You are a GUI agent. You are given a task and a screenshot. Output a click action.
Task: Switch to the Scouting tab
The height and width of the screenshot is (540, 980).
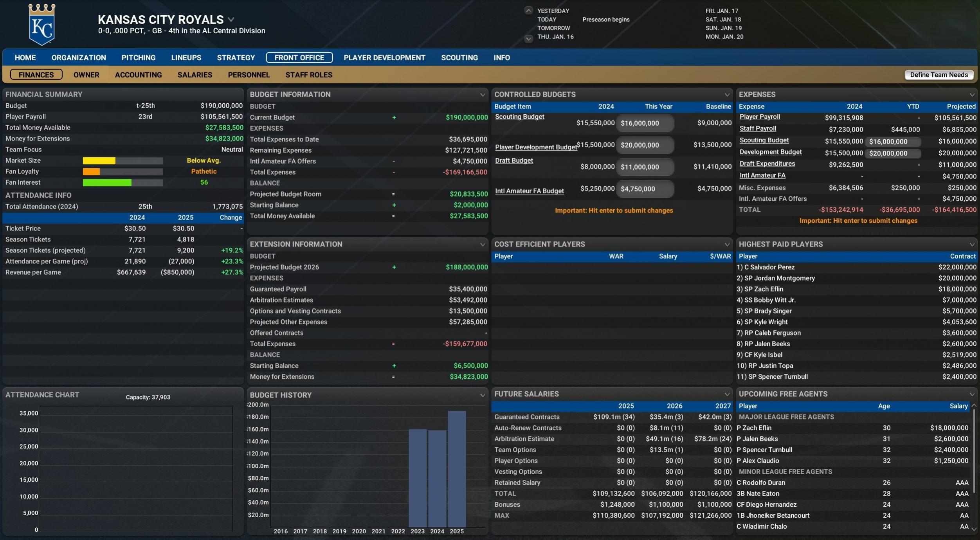[459, 58]
